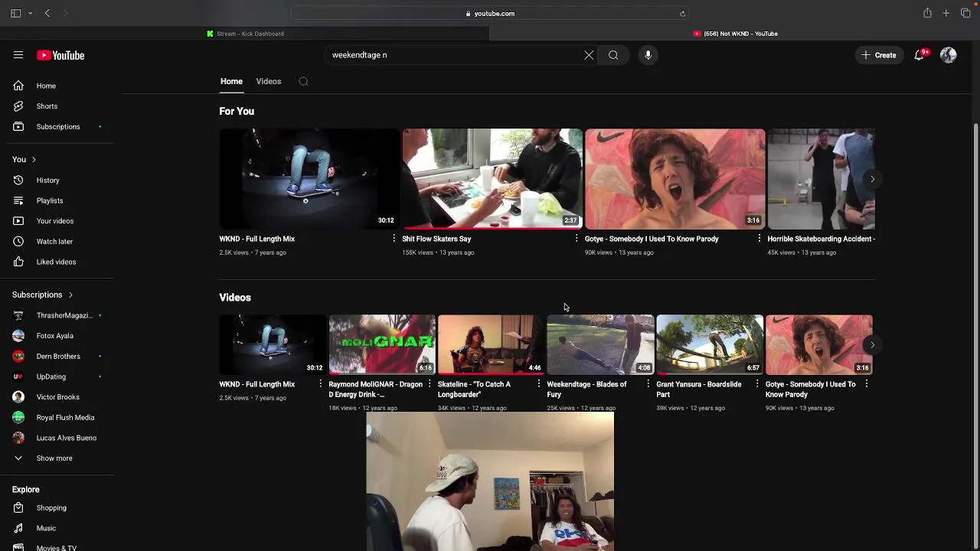Image resolution: width=980 pixels, height=551 pixels.
Task: Expand the You section chevron
Action: tap(34, 159)
